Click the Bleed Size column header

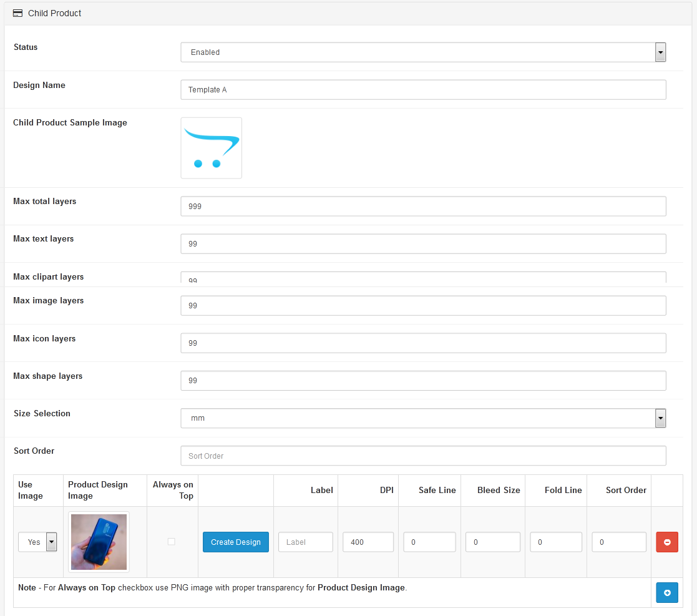pyautogui.click(x=499, y=490)
